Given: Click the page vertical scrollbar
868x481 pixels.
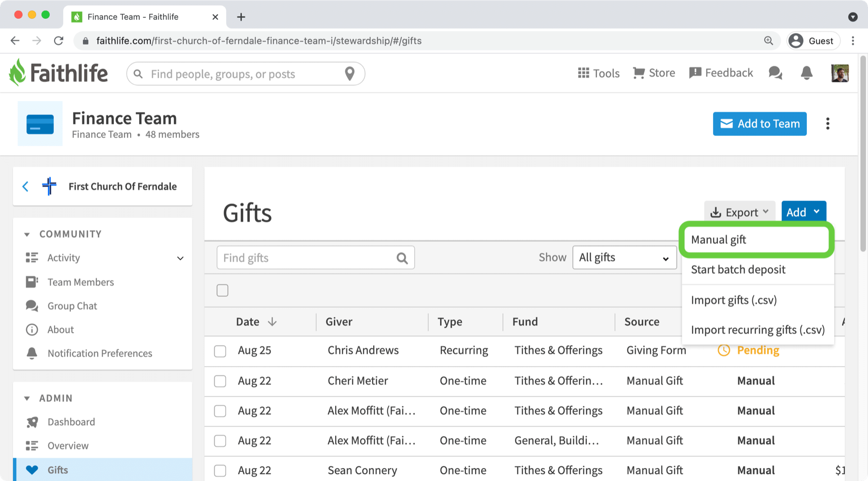Looking at the screenshot, I should pyautogui.click(x=863, y=154).
